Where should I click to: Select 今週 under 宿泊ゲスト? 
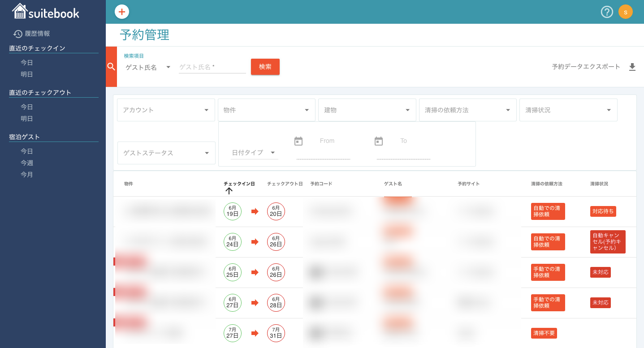click(x=27, y=163)
